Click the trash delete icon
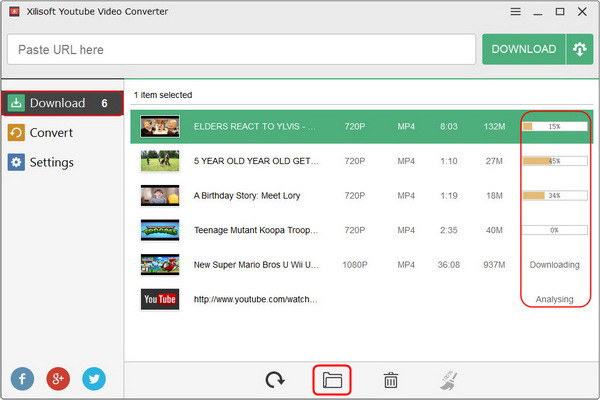The height and width of the screenshot is (400, 600). (390, 380)
